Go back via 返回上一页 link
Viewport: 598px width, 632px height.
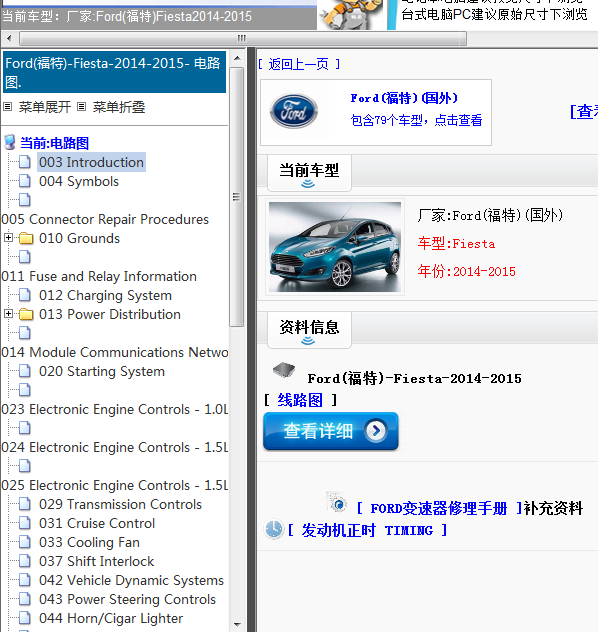click(299, 64)
